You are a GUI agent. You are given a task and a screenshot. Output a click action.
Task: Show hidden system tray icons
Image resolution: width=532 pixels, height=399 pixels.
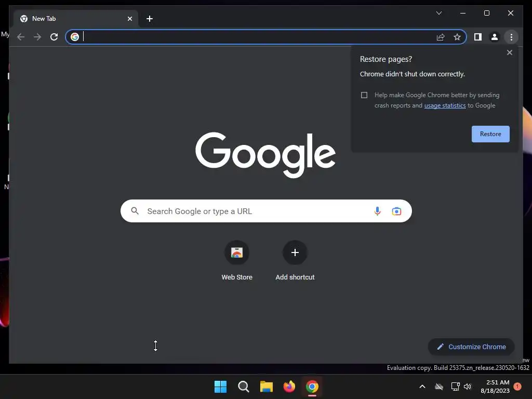point(422,387)
